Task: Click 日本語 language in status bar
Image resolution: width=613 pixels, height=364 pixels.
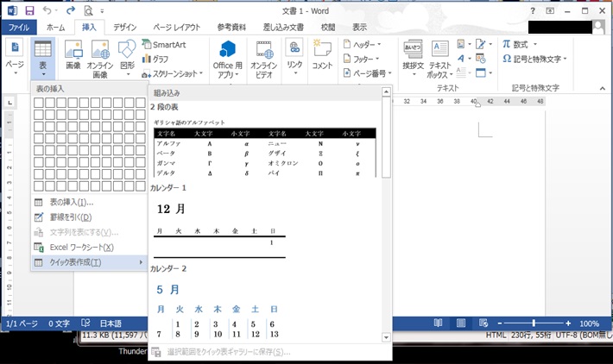Action: pyautogui.click(x=111, y=323)
